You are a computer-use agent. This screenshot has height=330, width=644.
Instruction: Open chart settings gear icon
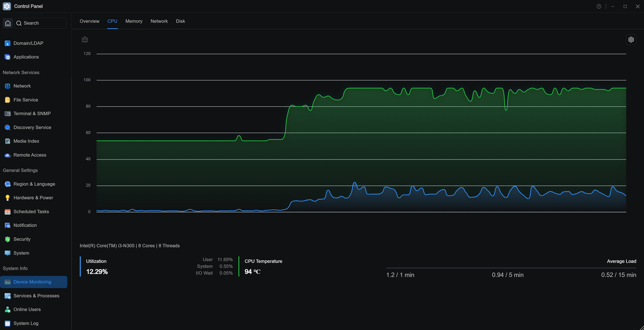coord(631,40)
